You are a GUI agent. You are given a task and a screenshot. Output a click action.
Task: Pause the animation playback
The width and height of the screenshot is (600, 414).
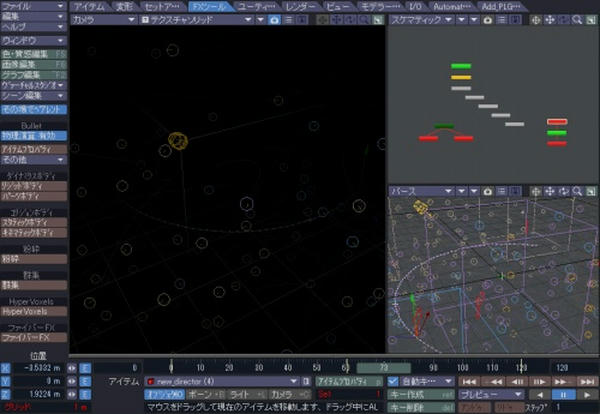click(563, 394)
